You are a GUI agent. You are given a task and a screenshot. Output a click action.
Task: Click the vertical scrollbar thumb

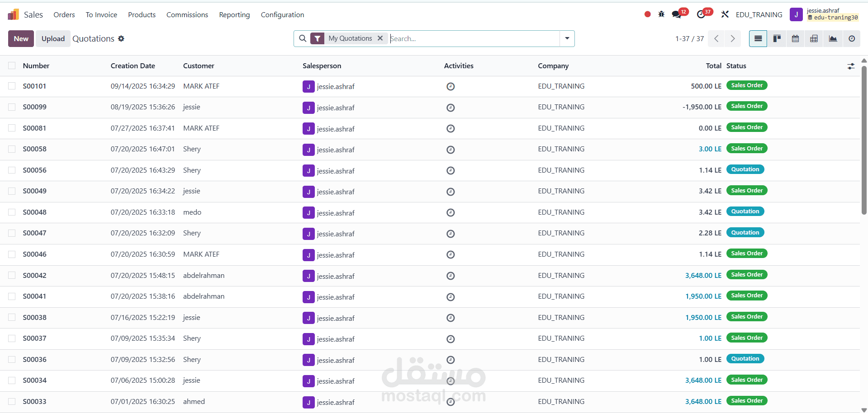pyautogui.click(x=864, y=140)
